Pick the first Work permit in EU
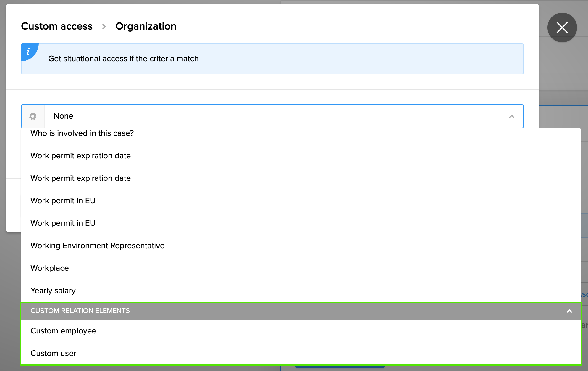 click(x=63, y=201)
